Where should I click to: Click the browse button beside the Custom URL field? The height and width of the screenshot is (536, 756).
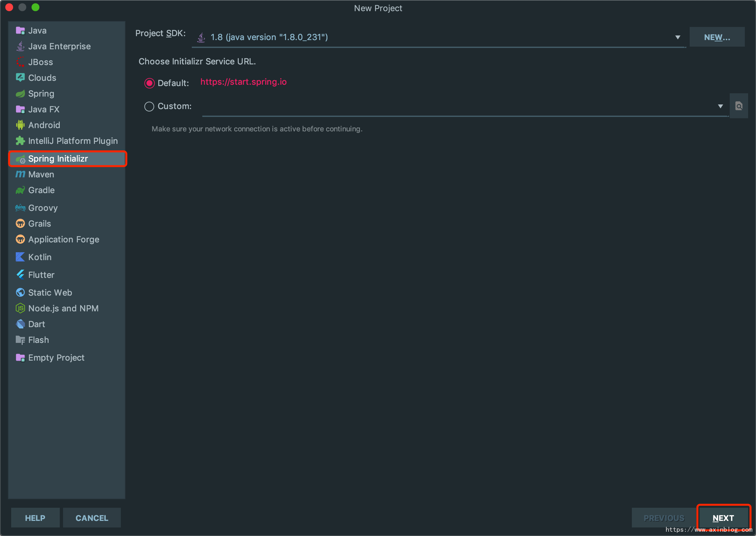point(739,106)
